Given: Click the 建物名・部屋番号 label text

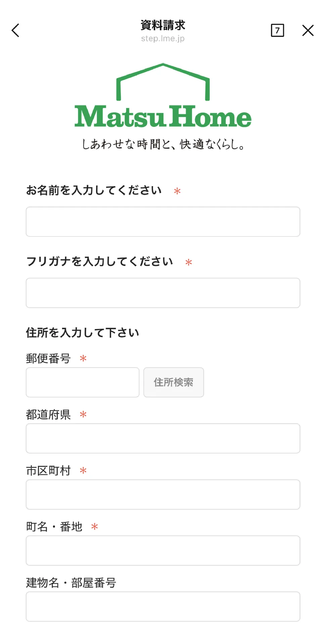Looking at the screenshot, I should pyautogui.click(x=71, y=583).
